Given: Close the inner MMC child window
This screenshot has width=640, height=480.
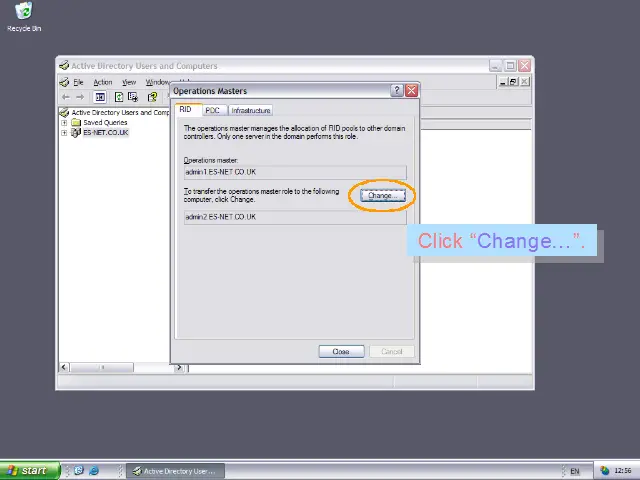Looking at the screenshot, I should 524,82.
